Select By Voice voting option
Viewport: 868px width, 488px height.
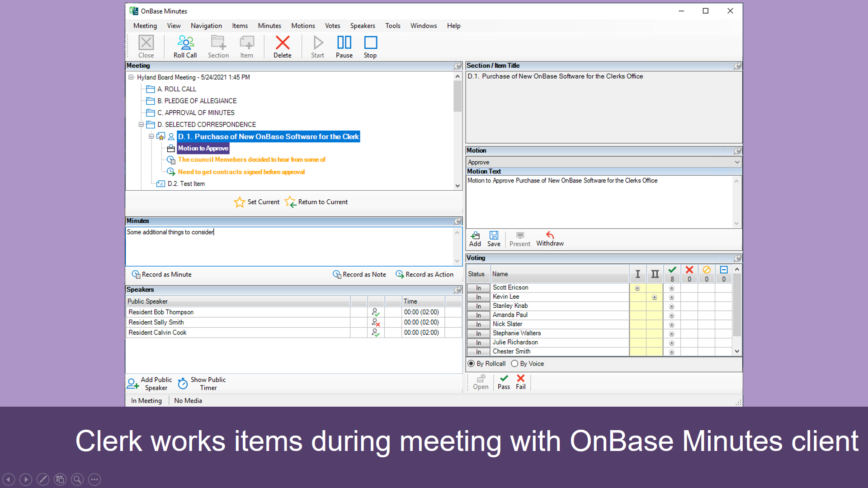click(528, 364)
